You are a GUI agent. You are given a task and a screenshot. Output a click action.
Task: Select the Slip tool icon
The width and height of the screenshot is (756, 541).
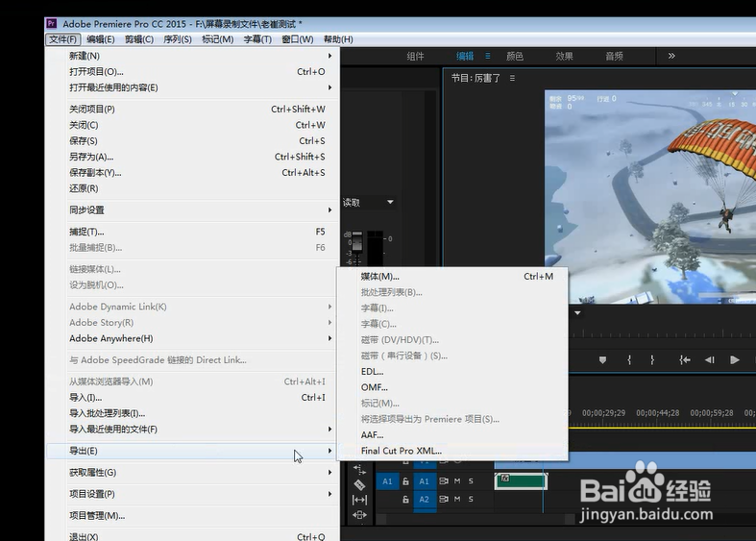coord(359,500)
